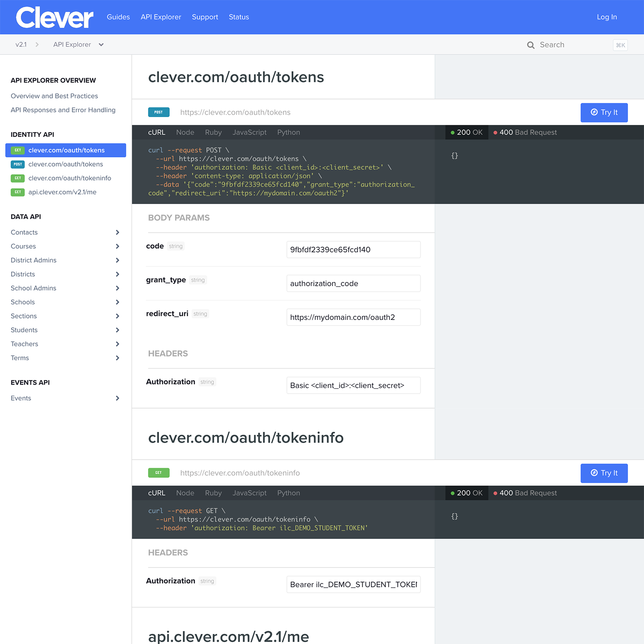Select cURL tab for tokeninfo sample

157,493
